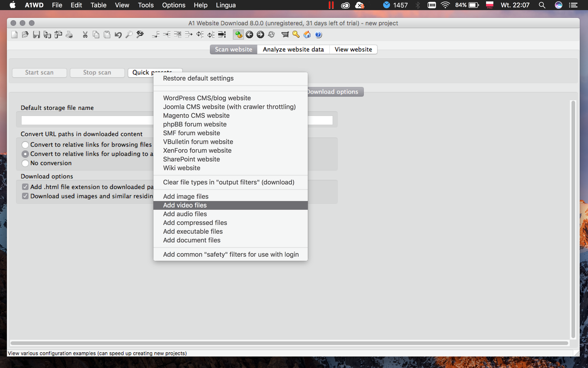Click the Cut scissors icon

(85, 35)
